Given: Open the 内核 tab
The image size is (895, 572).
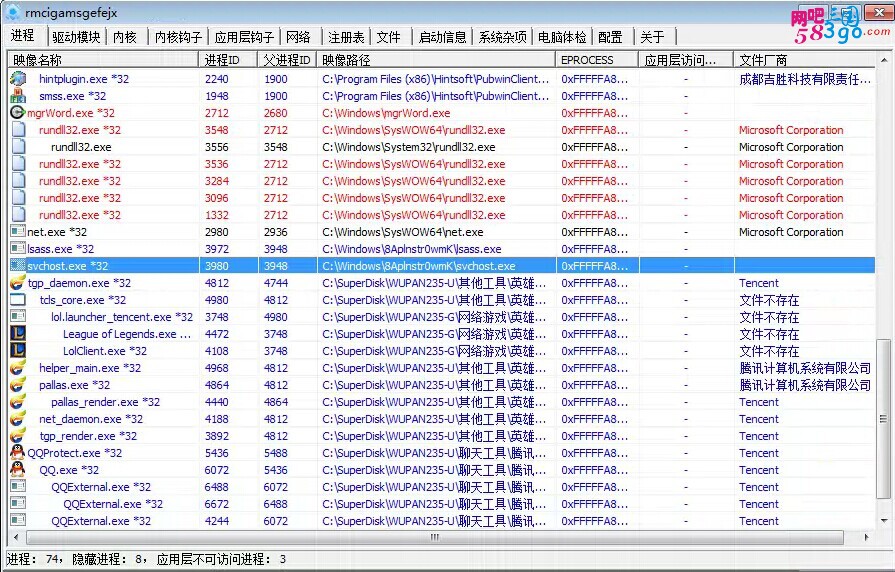Looking at the screenshot, I should pyautogui.click(x=125, y=37).
